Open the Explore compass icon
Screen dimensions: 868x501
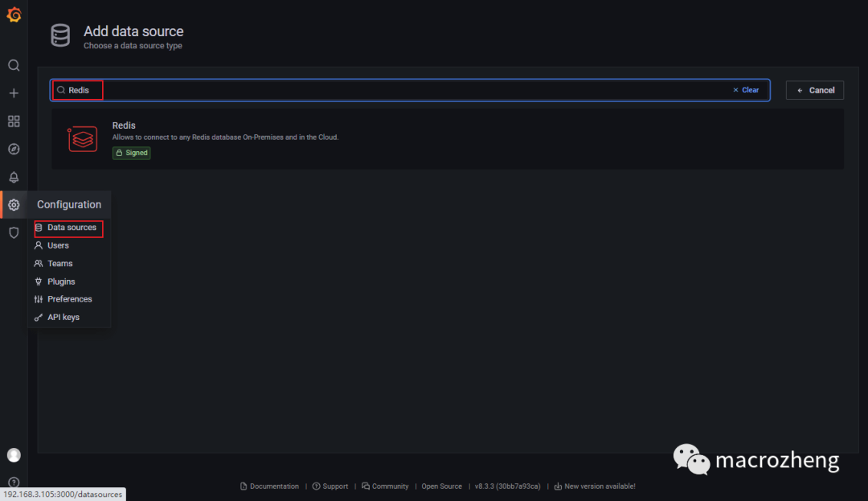click(14, 149)
